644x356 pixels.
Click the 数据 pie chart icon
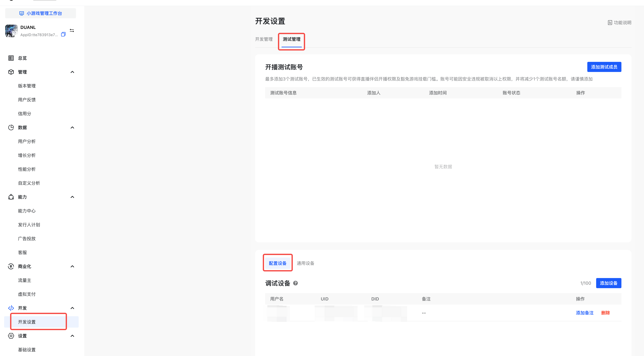11,127
